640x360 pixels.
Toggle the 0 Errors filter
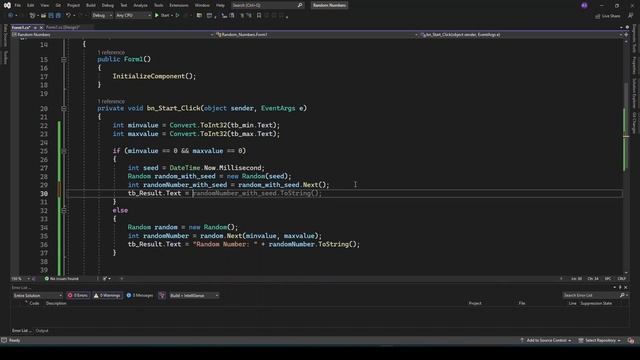click(x=78, y=296)
